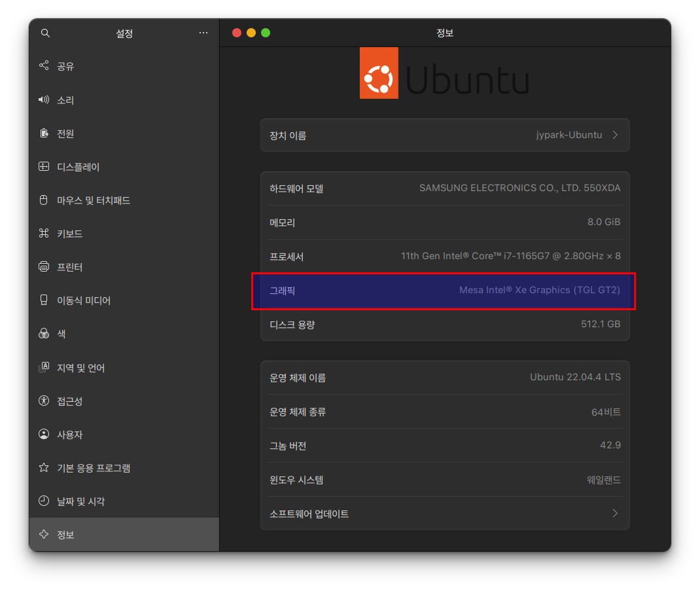The height and width of the screenshot is (591, 700).
Task: Select 사용자 sidebar entry
Action: coord(124,434)
